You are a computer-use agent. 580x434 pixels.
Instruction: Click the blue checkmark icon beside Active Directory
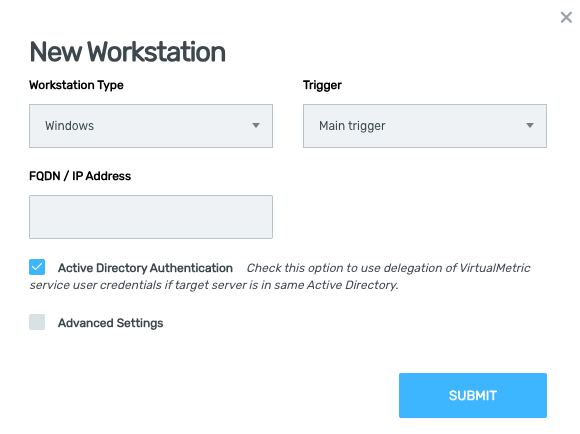pyautogui.click(x=37, y=267)
